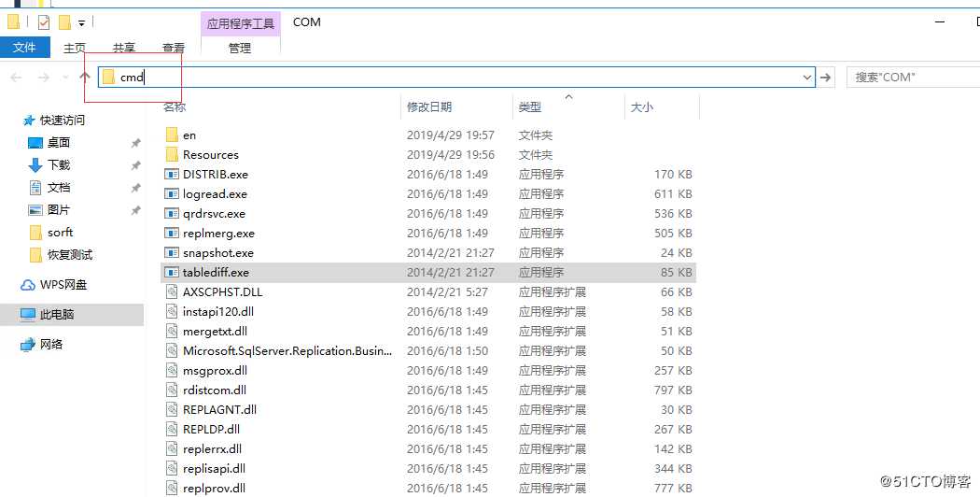980x497 pixels.
Task: Click the 2019/4/29 19:57 date cell
Action: coord(451,135)
